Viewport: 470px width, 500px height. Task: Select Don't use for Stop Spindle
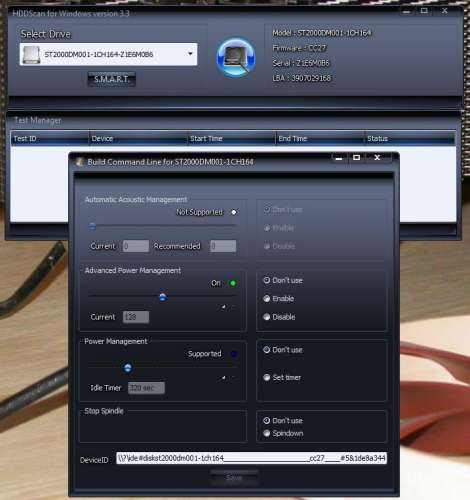(x=283, y=421)
